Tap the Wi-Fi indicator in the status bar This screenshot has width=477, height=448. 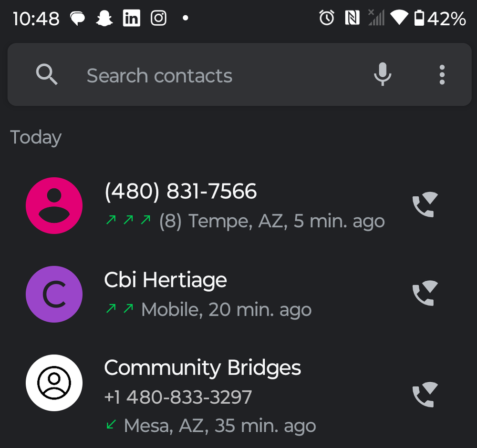pos(400,18)
